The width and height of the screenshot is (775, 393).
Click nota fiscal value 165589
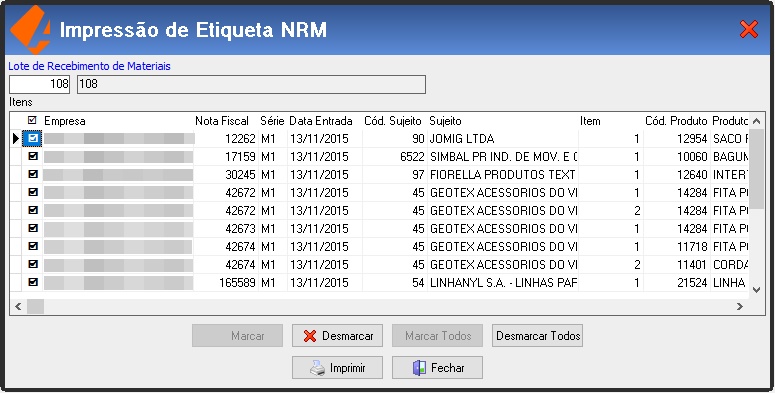coord(237,283)
